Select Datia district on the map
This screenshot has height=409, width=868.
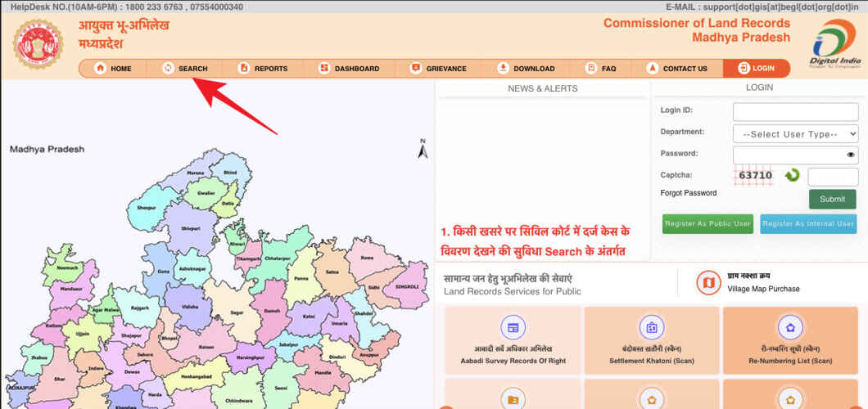[228, 203]
